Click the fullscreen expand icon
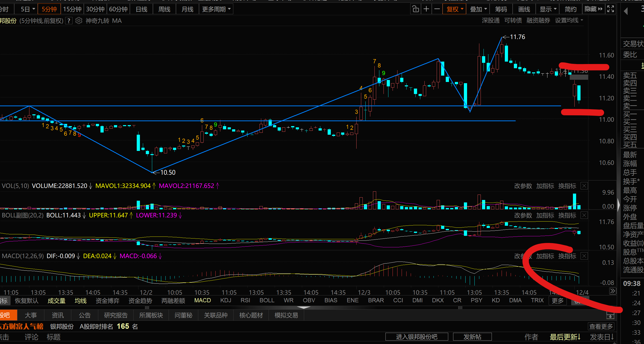This screenshot has height=344, width=644. pyautogui.click(x=611, y=9)
